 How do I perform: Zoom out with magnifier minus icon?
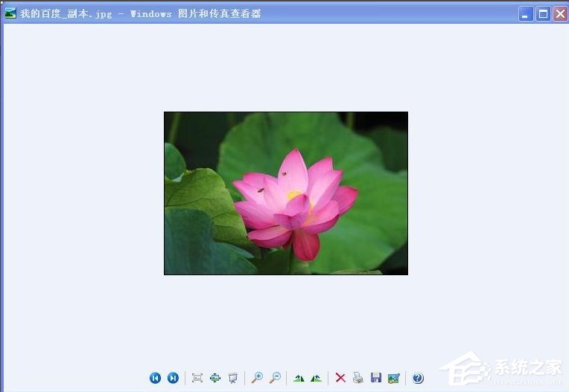[x=275, y=378]
